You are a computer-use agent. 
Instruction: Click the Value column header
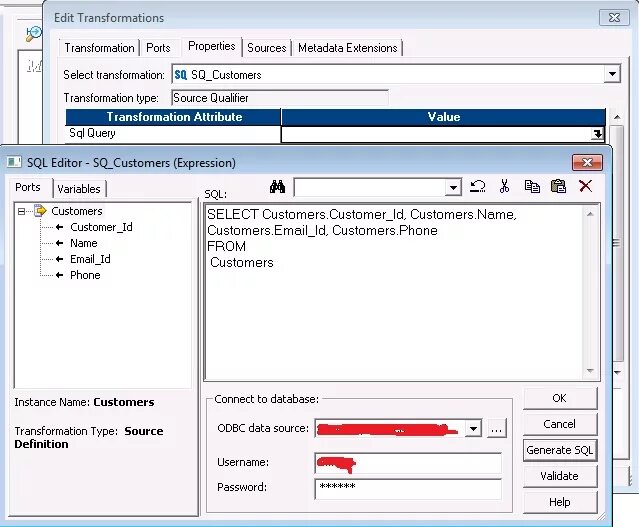coord(443,117)
